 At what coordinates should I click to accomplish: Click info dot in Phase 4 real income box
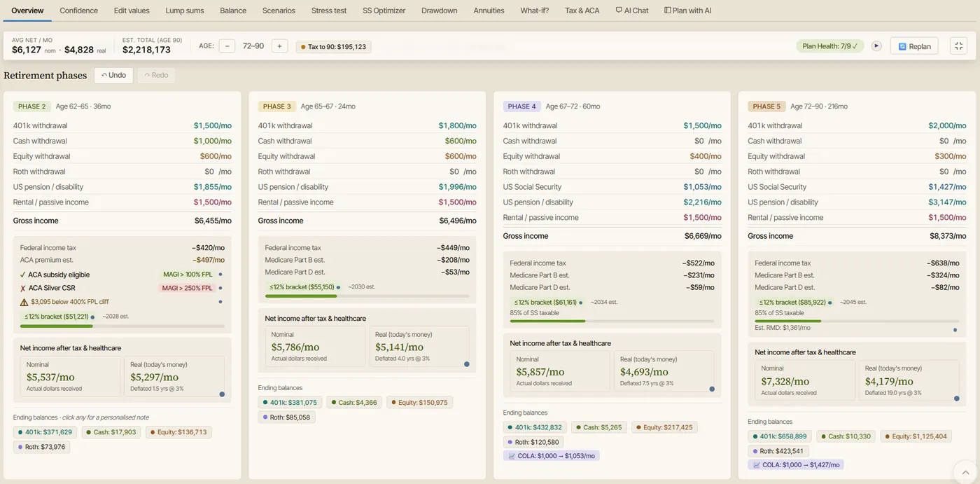(712, 389)
